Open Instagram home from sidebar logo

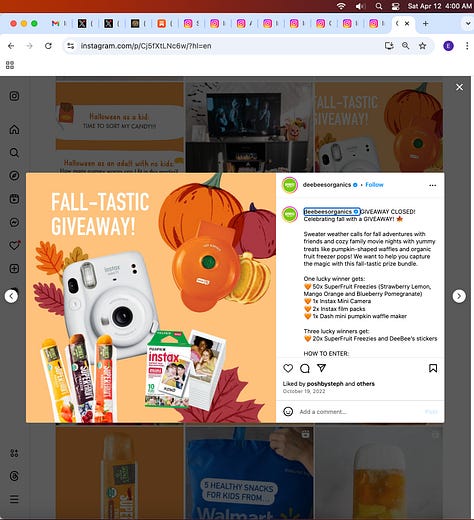coord(14,96)
